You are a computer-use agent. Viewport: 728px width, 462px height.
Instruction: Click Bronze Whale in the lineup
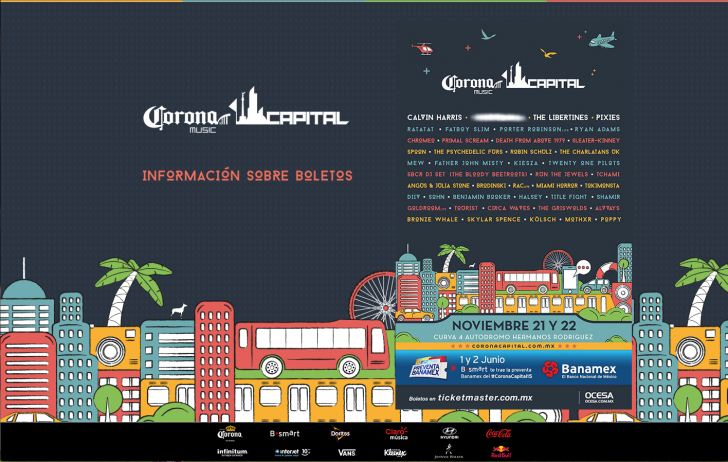pyautogui.click(x=433, y=219)
